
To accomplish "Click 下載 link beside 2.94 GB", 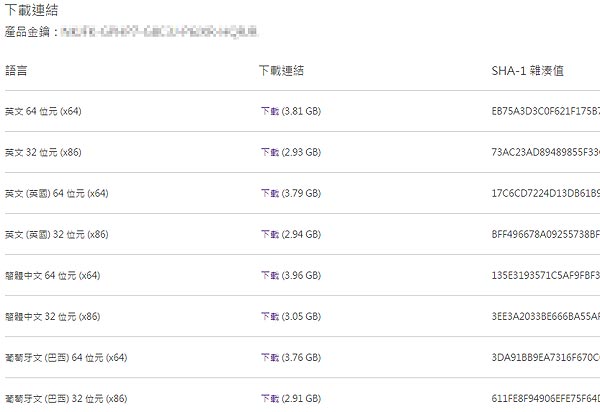I will coord(269,234).
